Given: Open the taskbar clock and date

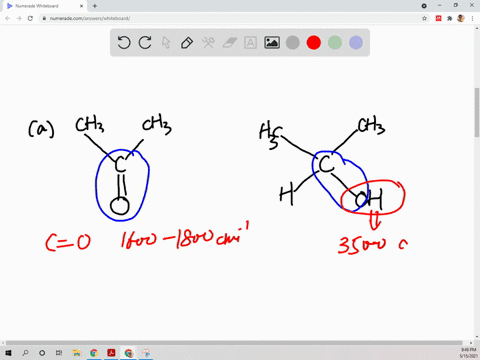Looking at the screenshot, I should pos(468,353).
